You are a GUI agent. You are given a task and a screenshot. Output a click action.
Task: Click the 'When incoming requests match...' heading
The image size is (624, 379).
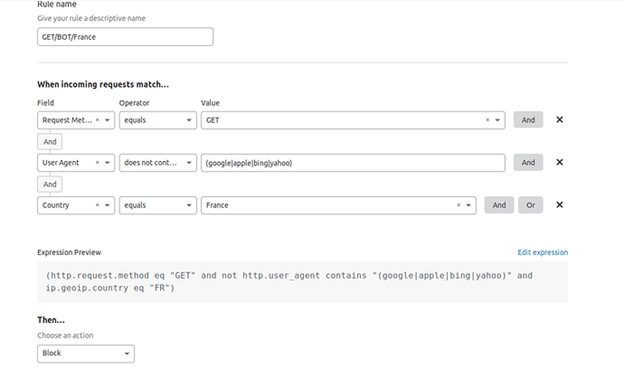pos(103,84)
